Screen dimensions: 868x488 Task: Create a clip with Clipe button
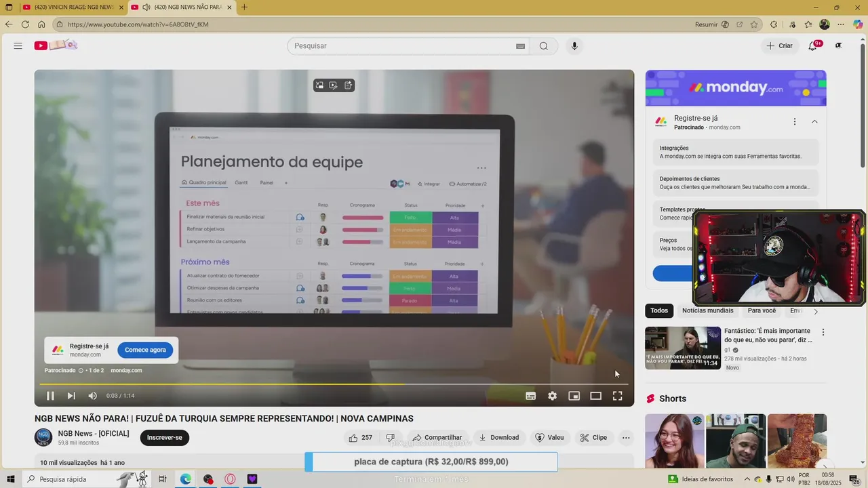pos(593,438)
